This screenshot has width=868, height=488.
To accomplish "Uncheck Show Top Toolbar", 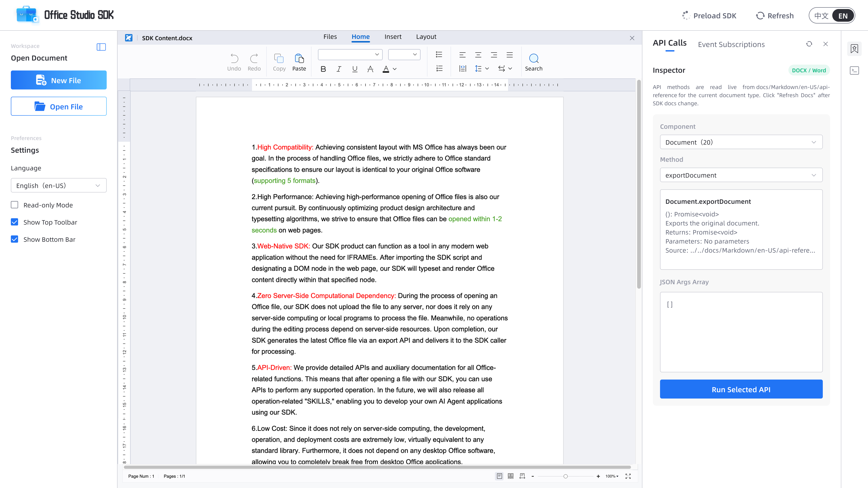I will click(x=14, y=222).
